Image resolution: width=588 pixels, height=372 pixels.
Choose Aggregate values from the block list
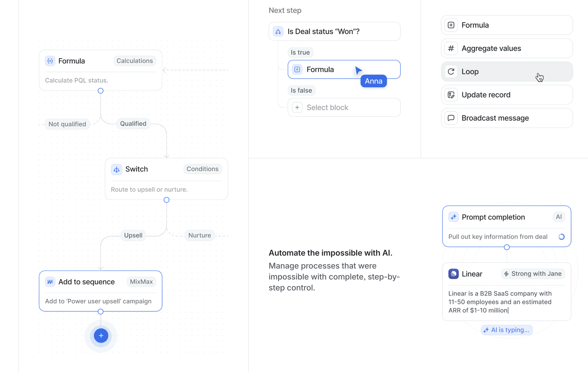click(x=507, y=48)
